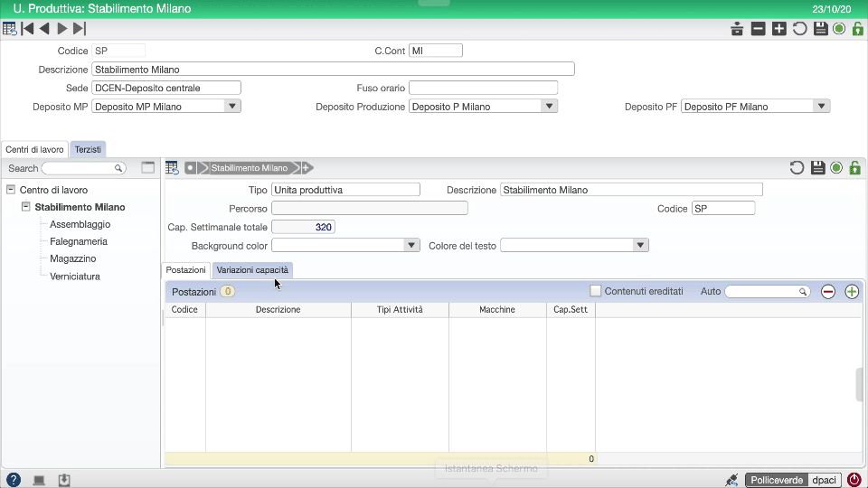Click the Cap. Settimanale totale field
Screen dimensions: 868x488
pos(304,227)
